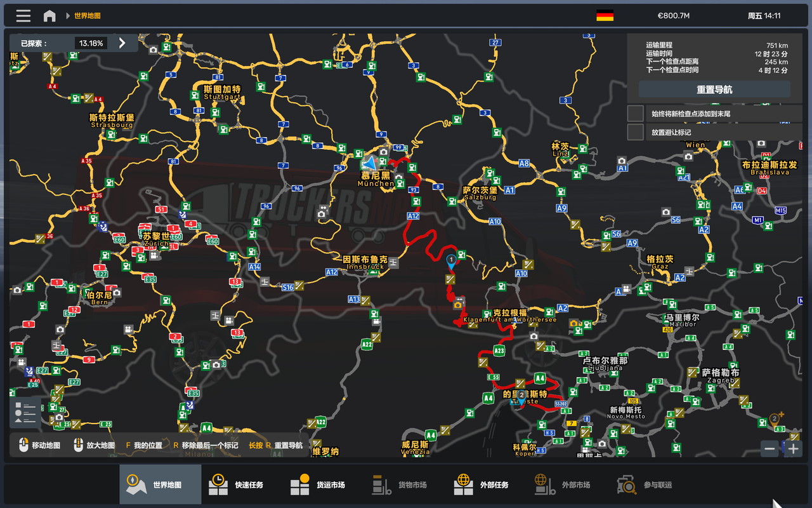The height and width of the screenshot is (508, 812).
Task: Click the S16 road sign
Action: click(288, 288)
